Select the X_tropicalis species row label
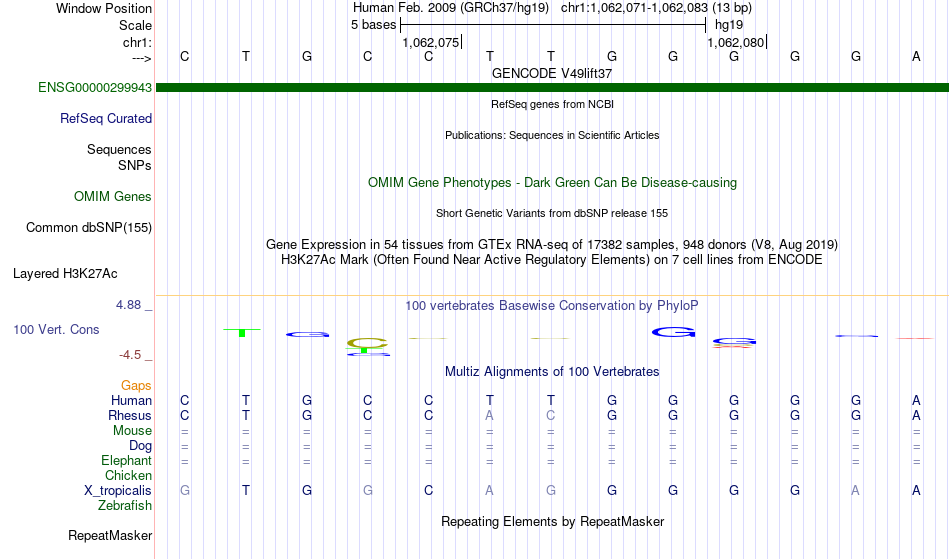 pyautogui.click(x=118, y=491)
